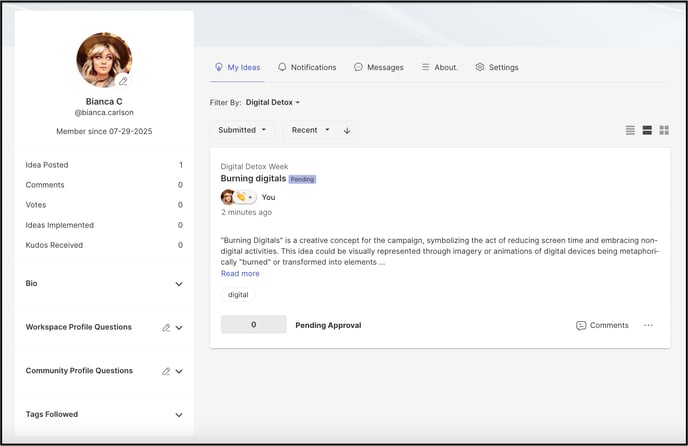This screenshot has height=446, width=688.
Task: Edit Community Profile Questions pencil icon
Action: pyautogui.click(x=166, y=371)
